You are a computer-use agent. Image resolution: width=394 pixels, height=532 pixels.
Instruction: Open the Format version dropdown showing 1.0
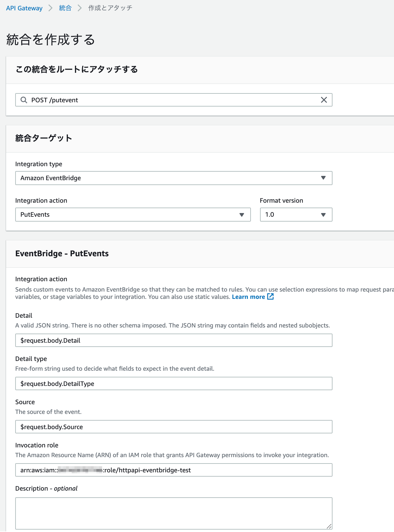pos(295,215)
